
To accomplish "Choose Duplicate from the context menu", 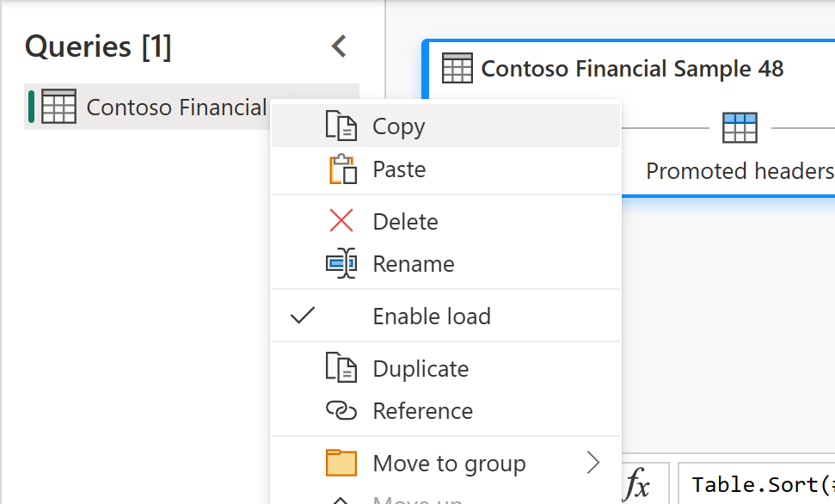I will [421, 368].
